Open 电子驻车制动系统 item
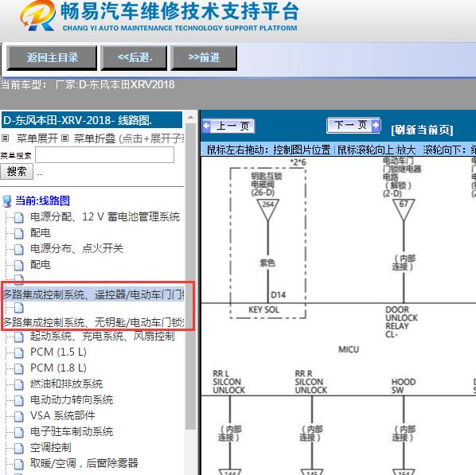This screenshot has height=475, width=476. click(x=72, y=431)
